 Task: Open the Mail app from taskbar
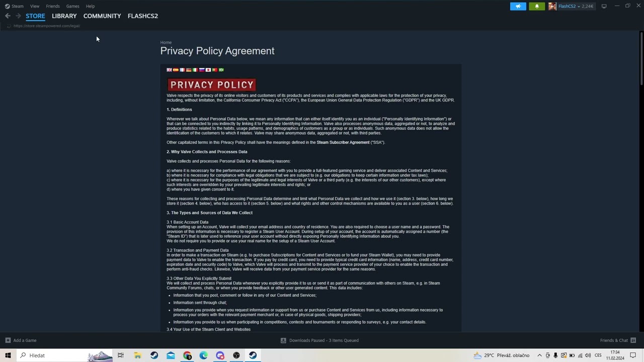[171, 355]
